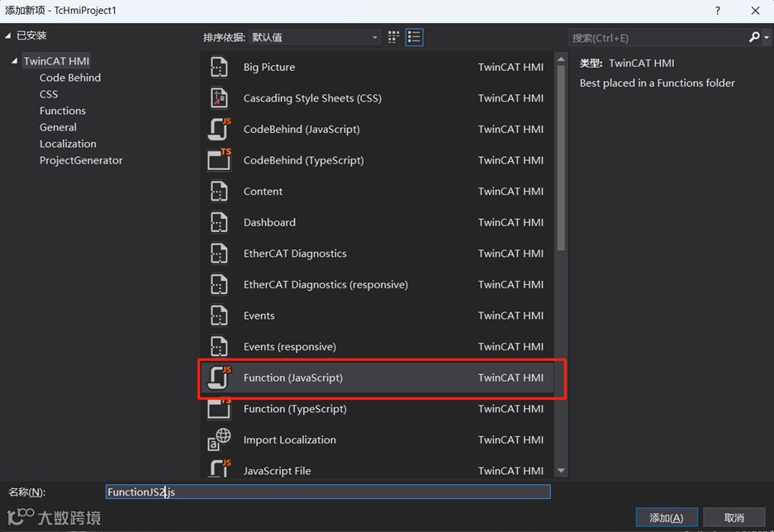Select the Function (TypeScript) item name
This screenshot has height=532, width=774.
click(295, 409)
